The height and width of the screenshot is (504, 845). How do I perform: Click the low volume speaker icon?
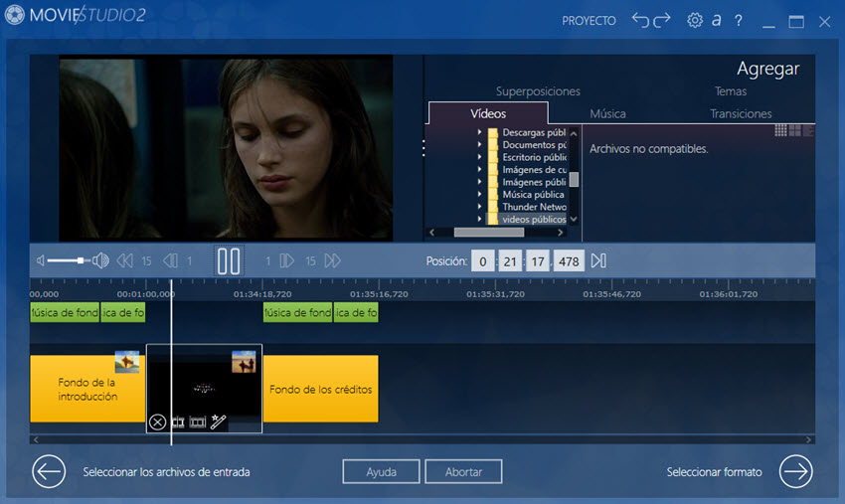click(41, 260)
